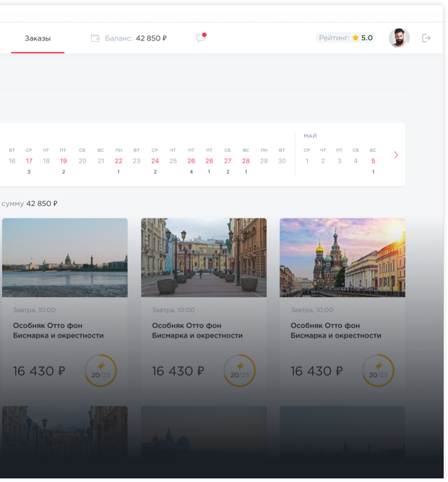Open the river embankment tour photo
This screenshot has width=448, height=482.
click(65, 257)
